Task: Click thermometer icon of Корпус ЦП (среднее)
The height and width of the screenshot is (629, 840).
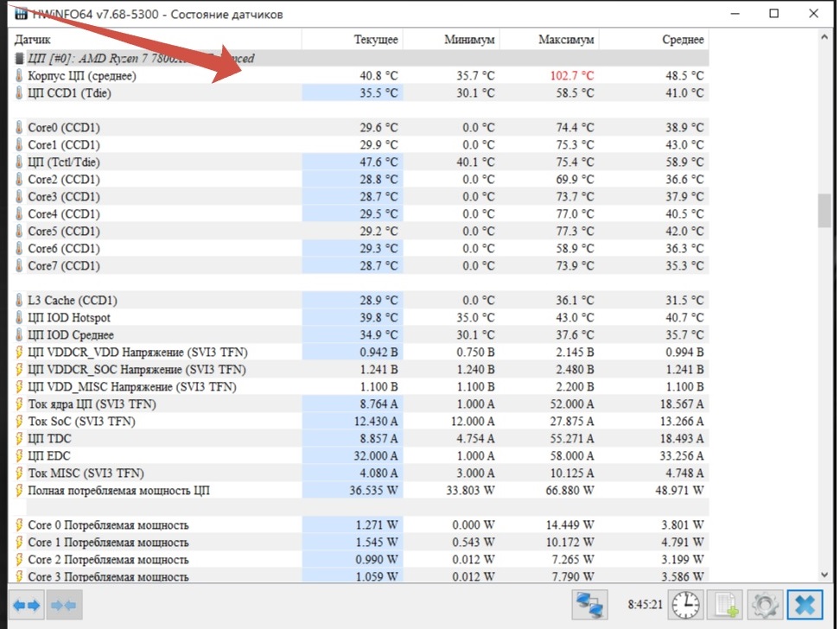Action: click(x=19, y=75)
